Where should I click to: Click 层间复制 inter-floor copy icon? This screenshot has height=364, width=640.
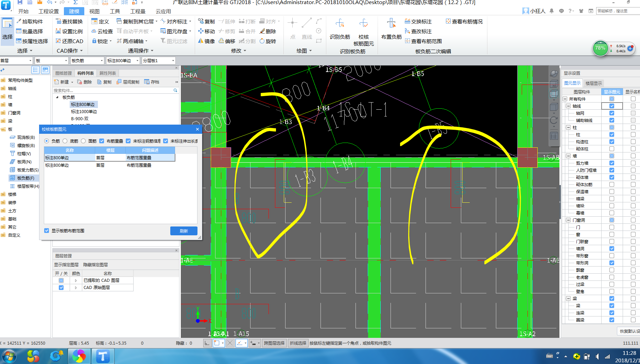128,82
